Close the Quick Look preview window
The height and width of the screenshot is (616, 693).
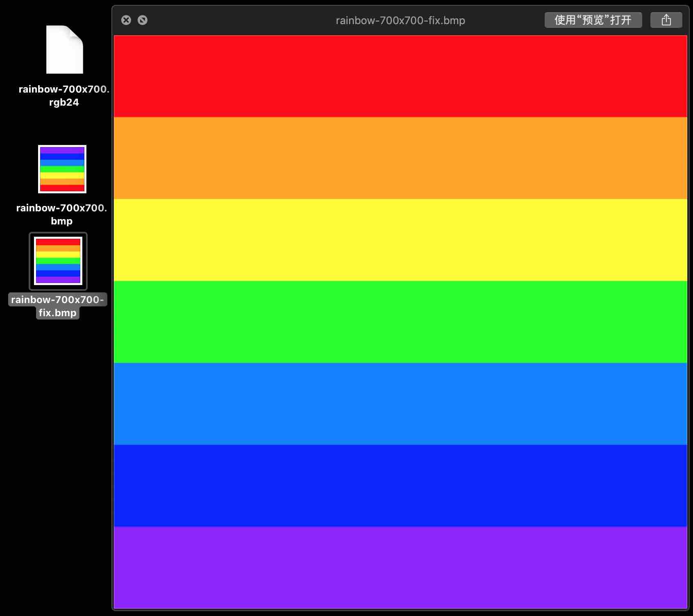click(126, 20)
